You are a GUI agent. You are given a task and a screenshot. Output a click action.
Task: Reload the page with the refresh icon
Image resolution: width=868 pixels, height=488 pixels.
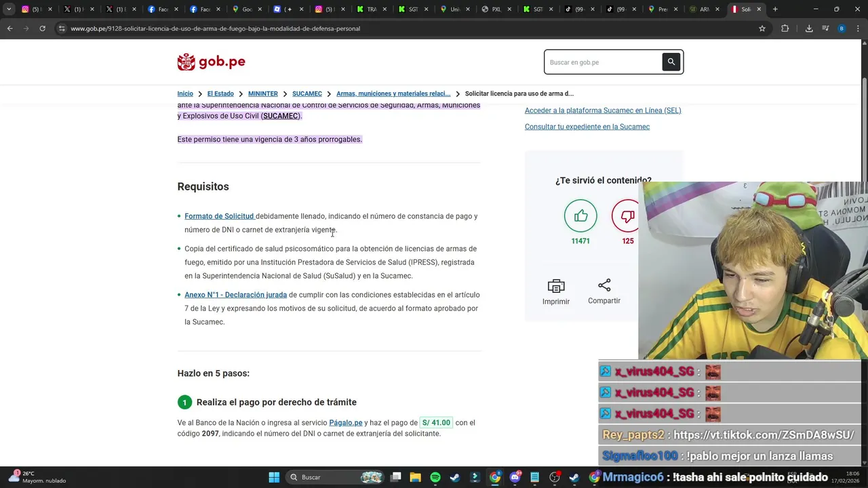(x=42, y=28)
